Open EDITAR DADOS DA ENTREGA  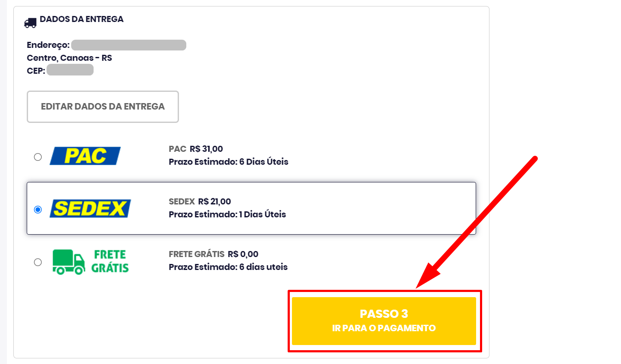tap(103, 107)
